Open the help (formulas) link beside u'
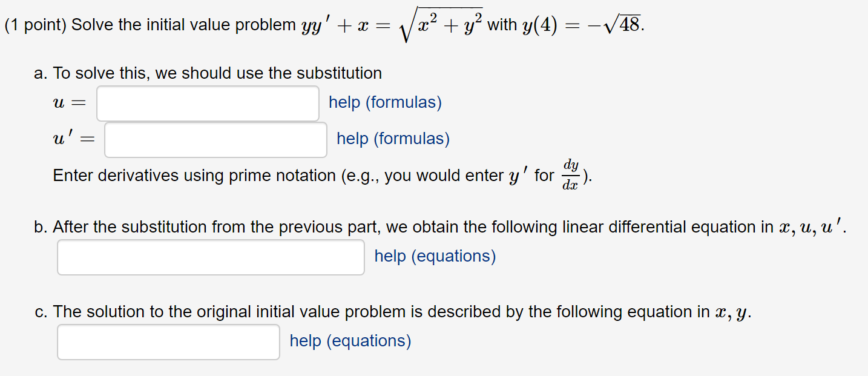 pyautogui.click(x=392, y=139)
